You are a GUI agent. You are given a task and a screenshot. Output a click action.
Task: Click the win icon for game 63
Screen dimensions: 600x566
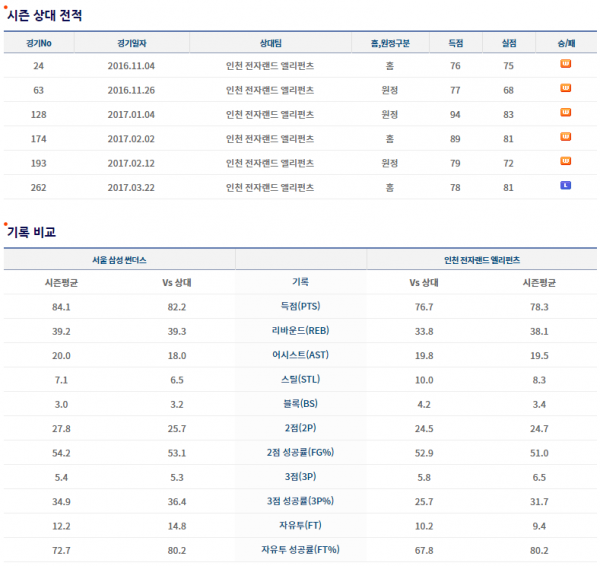click(566, 88)
